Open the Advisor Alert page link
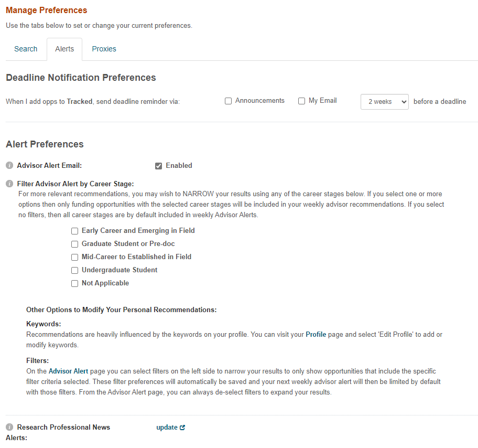The width and height of the screenshot is (478, 448). (x=68, y=371)
